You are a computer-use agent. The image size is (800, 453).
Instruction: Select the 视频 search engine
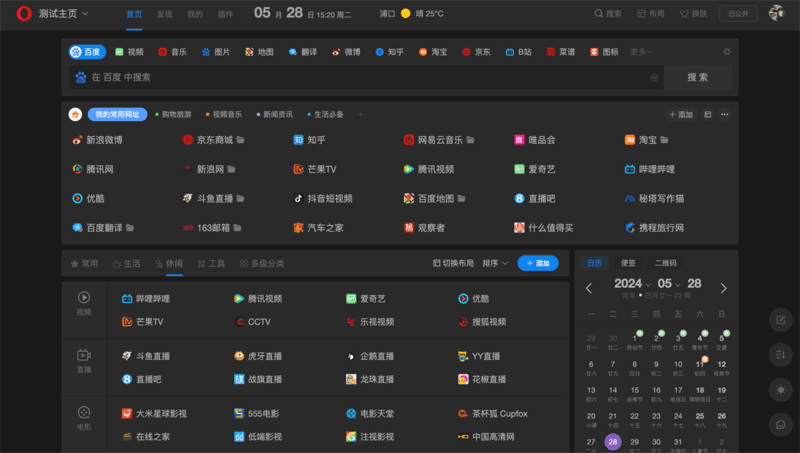[129, 52]
